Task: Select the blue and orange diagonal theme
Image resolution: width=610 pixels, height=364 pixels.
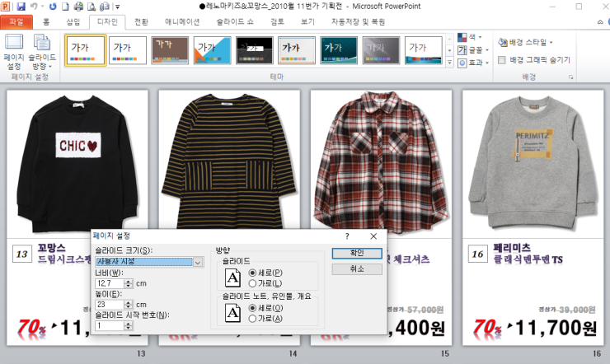Action: coord(212,50)
